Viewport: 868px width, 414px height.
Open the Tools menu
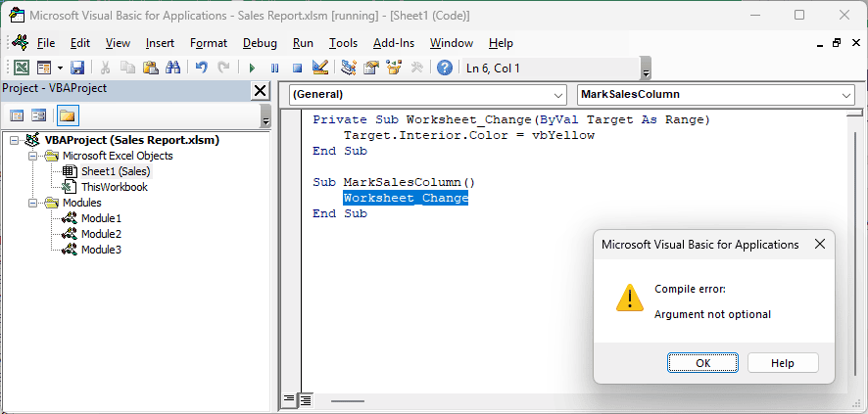click(343, 43)
